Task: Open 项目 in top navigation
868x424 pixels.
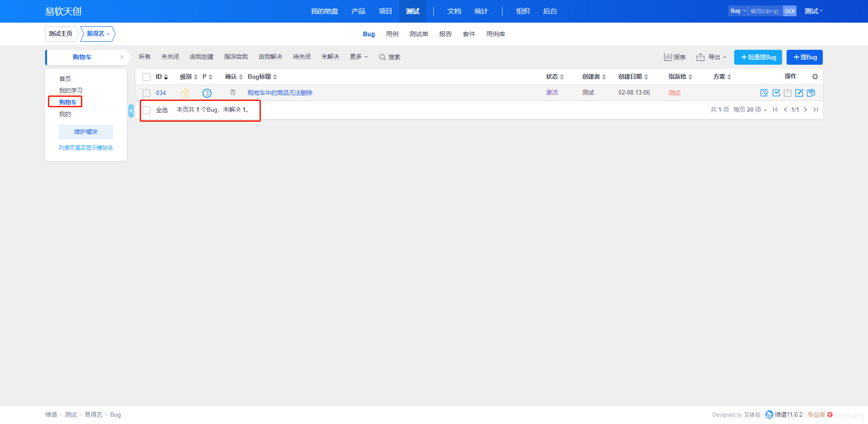Action: (386, 11)
